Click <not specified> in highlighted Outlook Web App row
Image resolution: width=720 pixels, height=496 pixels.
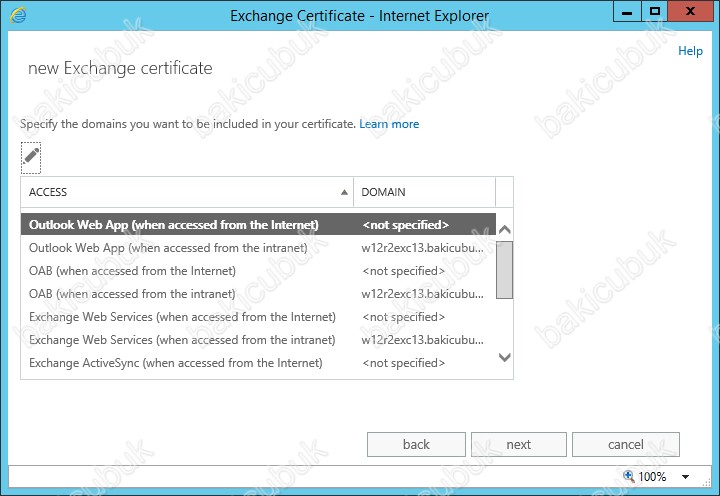tap(405, 225)
